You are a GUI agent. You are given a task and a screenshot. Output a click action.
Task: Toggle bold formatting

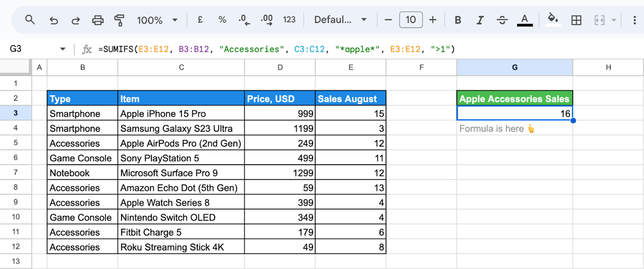point(458,20)
